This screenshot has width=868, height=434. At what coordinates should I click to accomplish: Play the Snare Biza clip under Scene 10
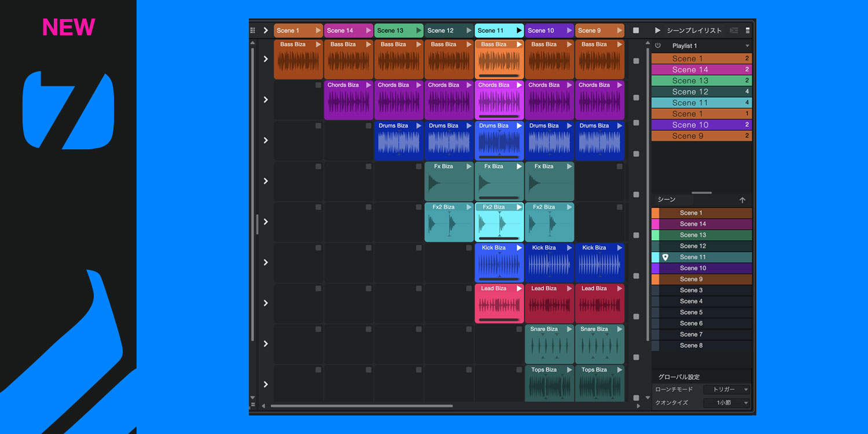(x=569, y=329)
